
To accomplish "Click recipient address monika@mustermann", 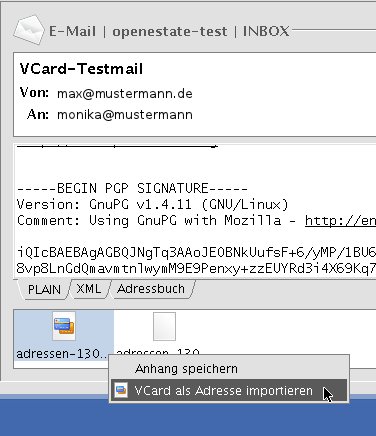I will point(125,115).
